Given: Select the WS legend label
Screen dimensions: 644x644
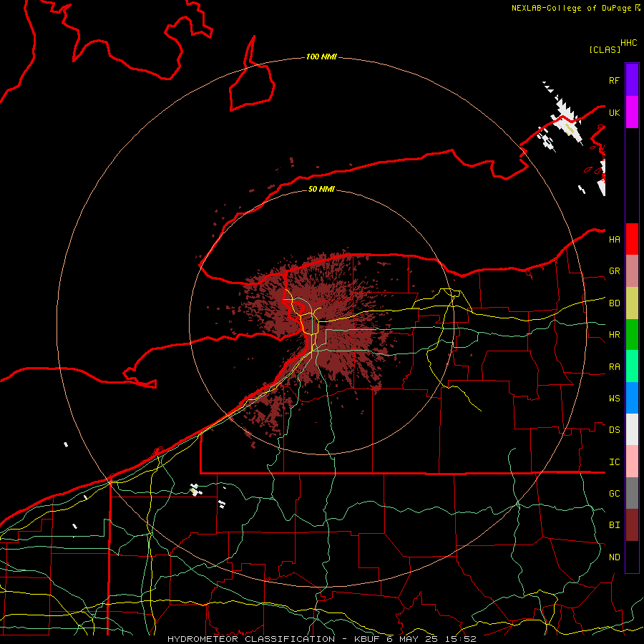Looking at the screenshot, I should (615, 399).
